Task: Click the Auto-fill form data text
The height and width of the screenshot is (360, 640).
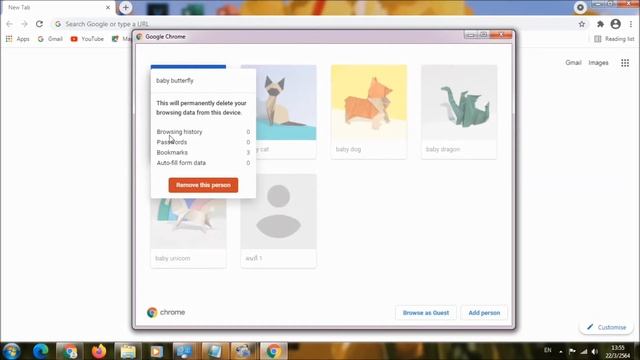Action: pos(181,162)
